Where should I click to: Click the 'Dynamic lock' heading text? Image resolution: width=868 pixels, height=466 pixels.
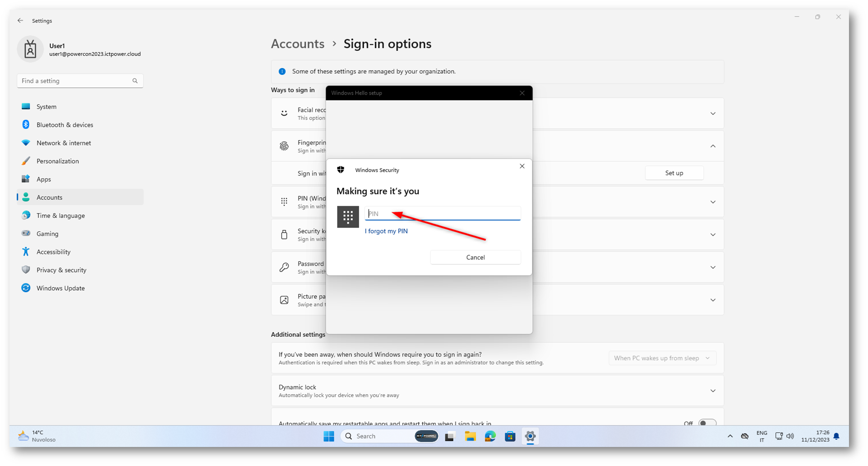(x=297, y=387)
